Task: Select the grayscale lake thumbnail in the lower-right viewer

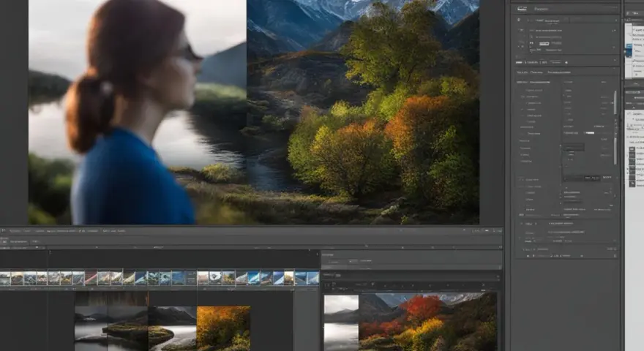Action: [341, 322]
